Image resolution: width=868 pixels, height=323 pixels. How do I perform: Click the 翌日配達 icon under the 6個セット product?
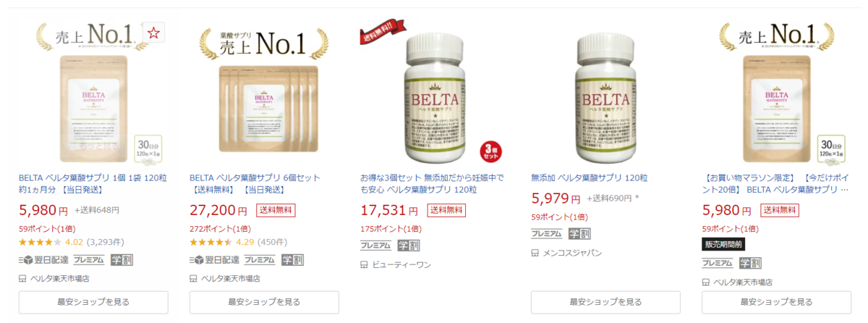(x=213, y=260)
